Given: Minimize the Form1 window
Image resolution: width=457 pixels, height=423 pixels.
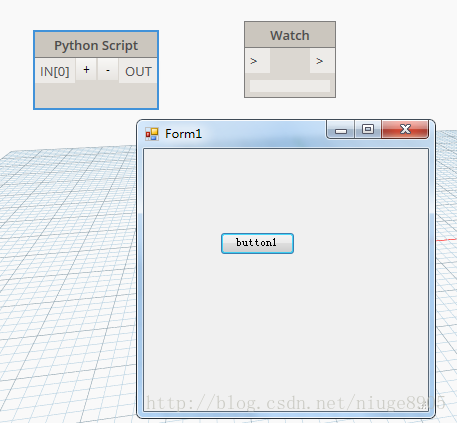Looking at the screenshot, I should click(341, 129).
